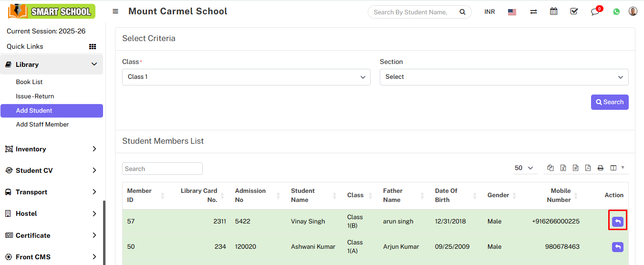Expand the Hostel menu
Screen dimensions: 644x265
(x=52, y=213)
